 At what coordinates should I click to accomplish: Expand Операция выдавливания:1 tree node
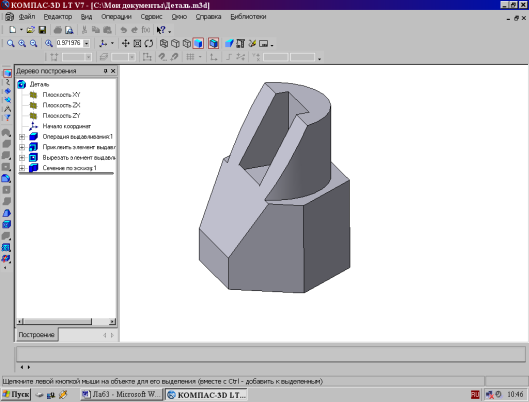click(x=22, y=137)
